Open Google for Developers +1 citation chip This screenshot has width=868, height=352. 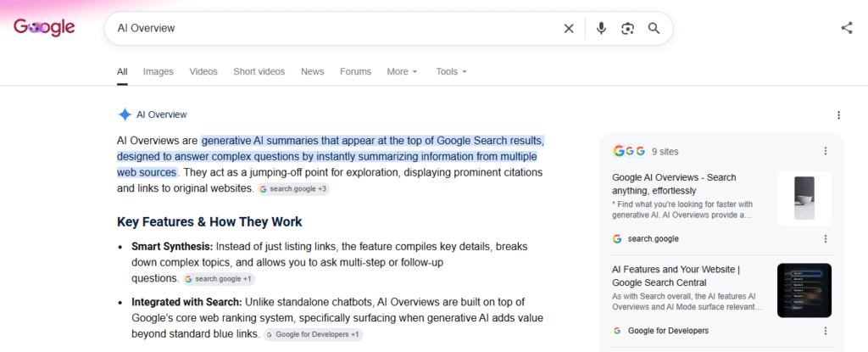314,335
